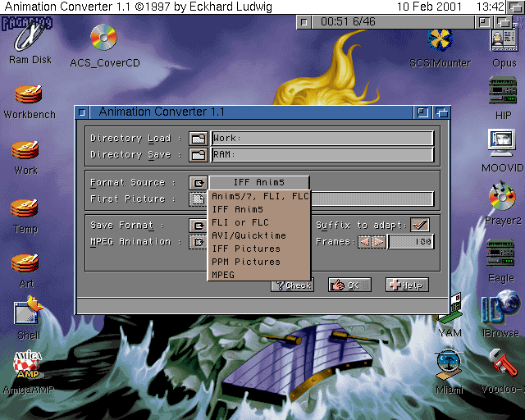
Task: Choose FLI or FLC from list
Action: tap(260, 222)
